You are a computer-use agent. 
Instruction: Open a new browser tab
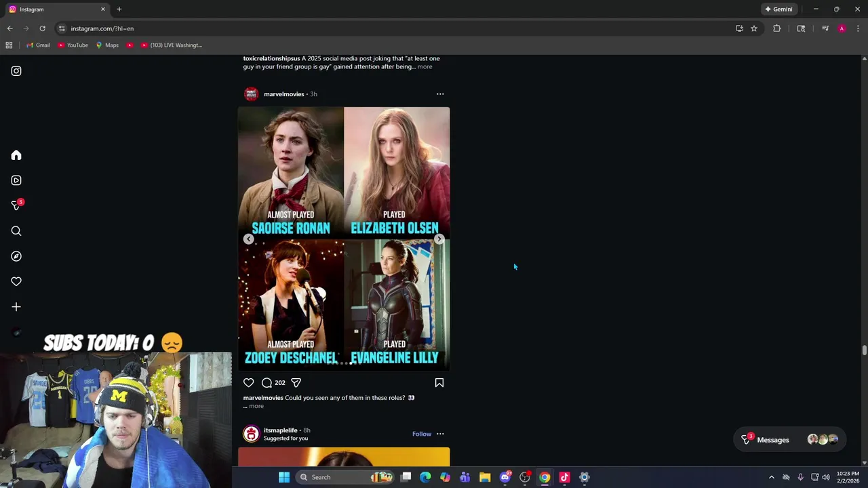point(119,9)
